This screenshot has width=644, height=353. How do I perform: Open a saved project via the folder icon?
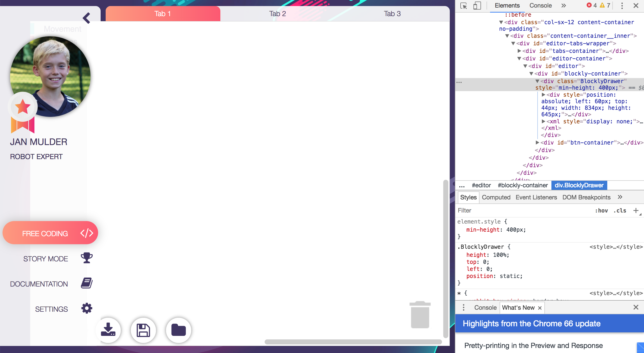coord(178,330)
